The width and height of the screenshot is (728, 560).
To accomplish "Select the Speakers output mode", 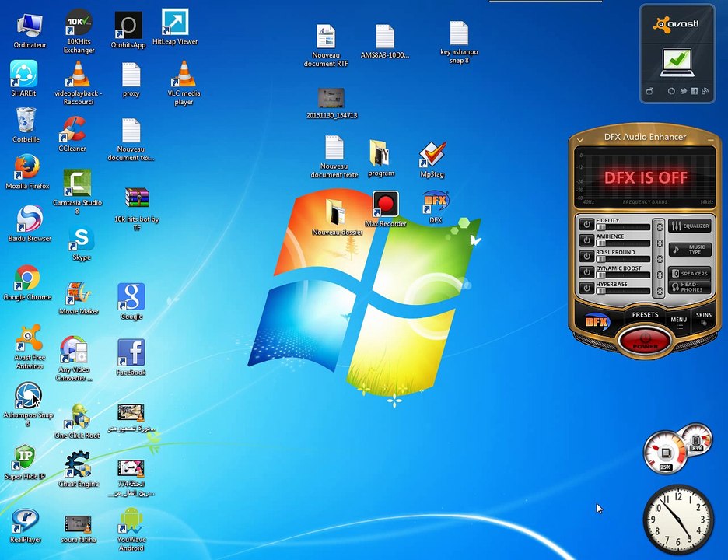I will [690, 274].
